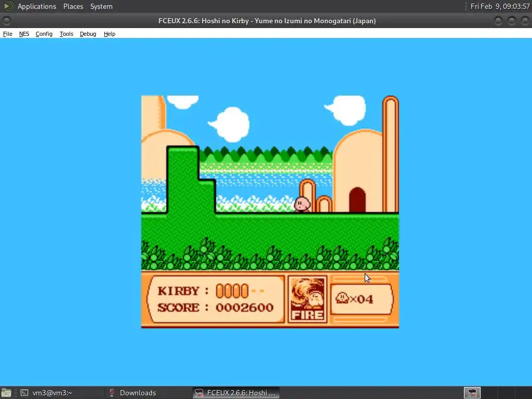Open the NES menu

(x=24, y=34)
